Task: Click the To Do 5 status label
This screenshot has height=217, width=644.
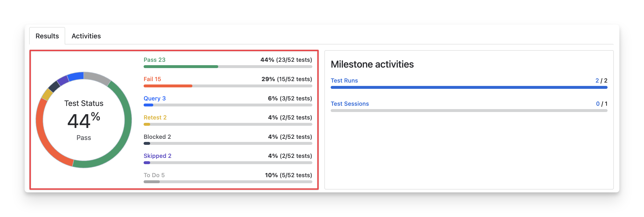Action: [x=154, y=175]
